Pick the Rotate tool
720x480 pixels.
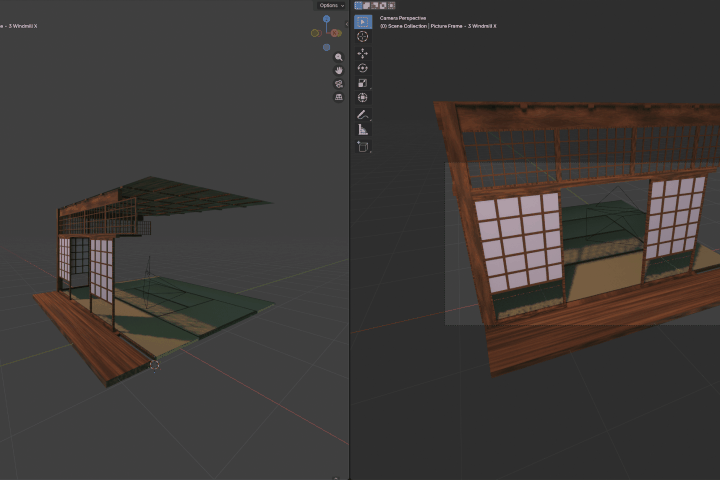[x=363, y=68]
